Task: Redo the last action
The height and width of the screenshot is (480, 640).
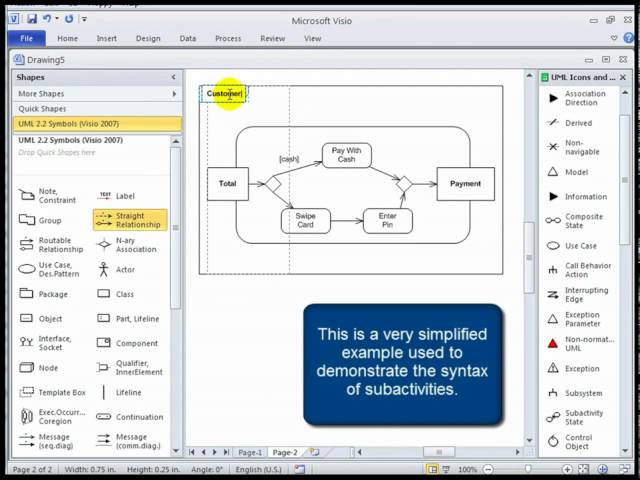Action: 69,19
